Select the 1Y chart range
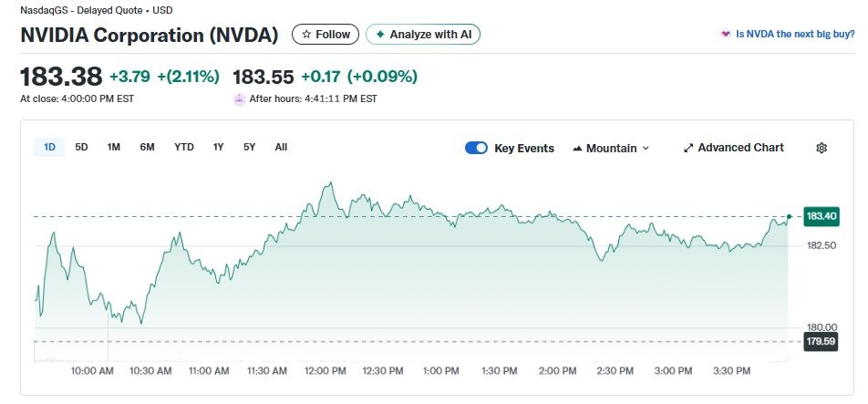868x404 pixels. coord(219,147)
